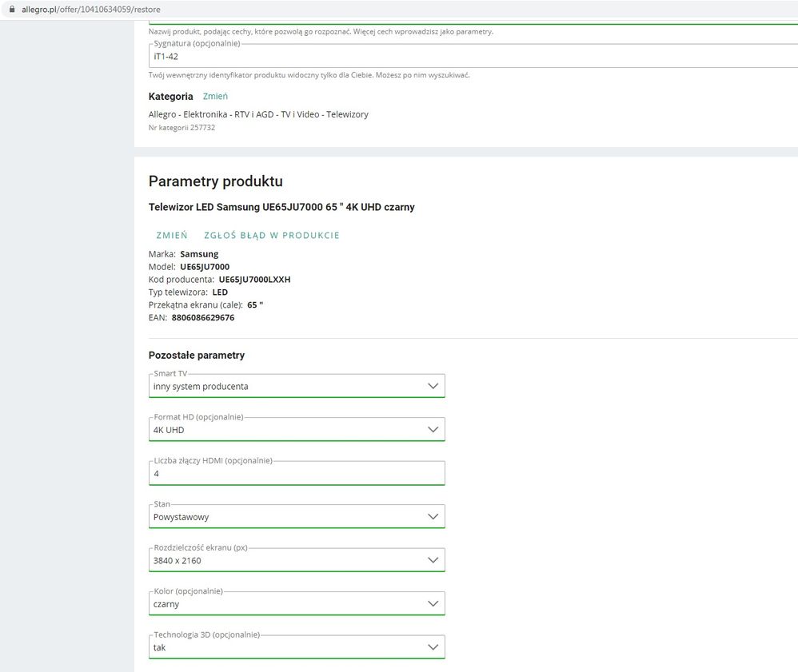798x672 pixels.
Task: Open the Smart TV dropdown
Action: click(x=297, y=386)
